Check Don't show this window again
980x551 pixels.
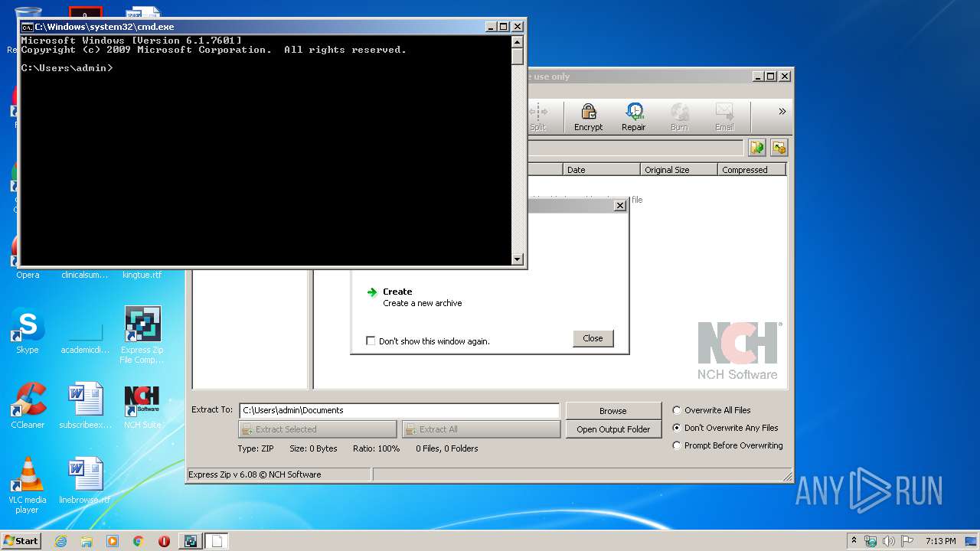click(x=371, y=341)
